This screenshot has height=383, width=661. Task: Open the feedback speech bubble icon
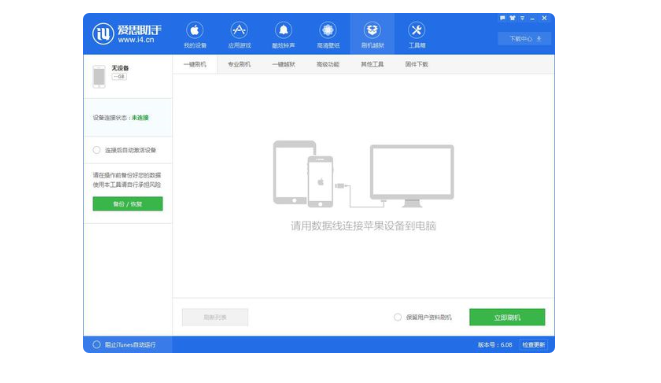[502, 18]
